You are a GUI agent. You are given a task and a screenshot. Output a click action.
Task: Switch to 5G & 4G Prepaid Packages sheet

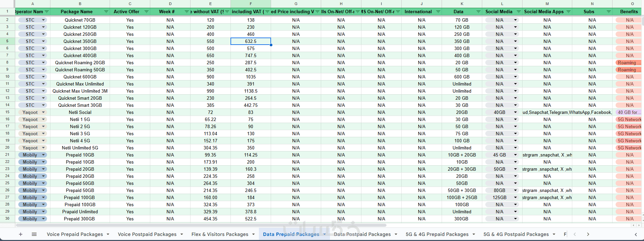pyautogui.click(x=437, y=234)
